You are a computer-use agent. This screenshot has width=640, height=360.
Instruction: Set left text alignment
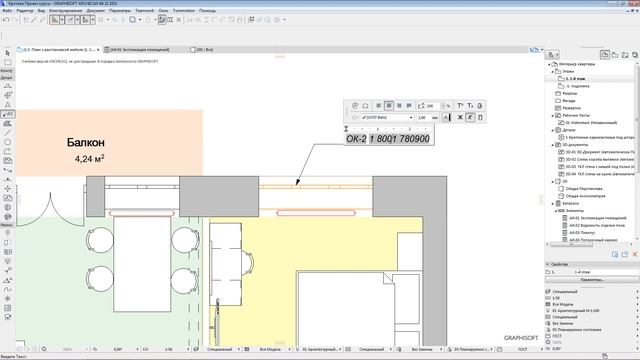click(x=379, y=106)
